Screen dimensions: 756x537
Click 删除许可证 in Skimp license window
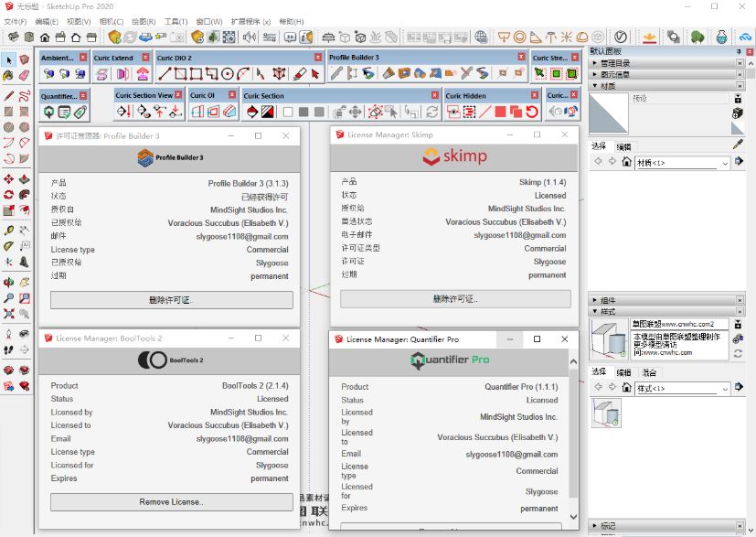[x=455, y=299]
